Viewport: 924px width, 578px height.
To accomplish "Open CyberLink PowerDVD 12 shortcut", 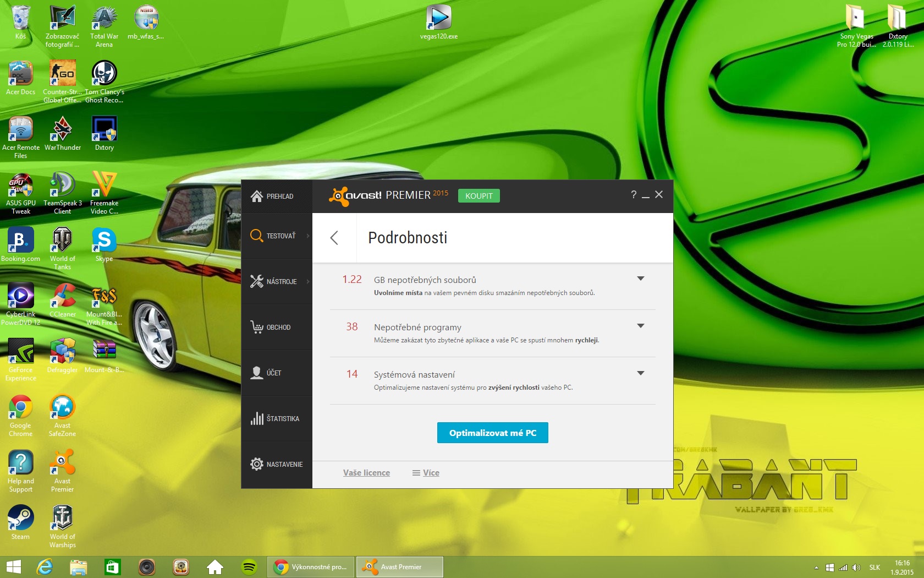I will 20,304.
